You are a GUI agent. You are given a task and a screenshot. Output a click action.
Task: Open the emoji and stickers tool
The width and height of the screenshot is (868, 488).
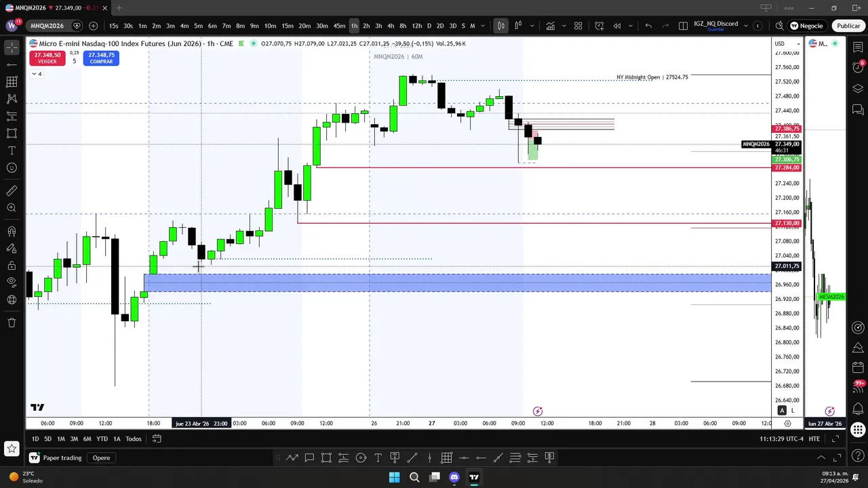(x=12, y=167)
